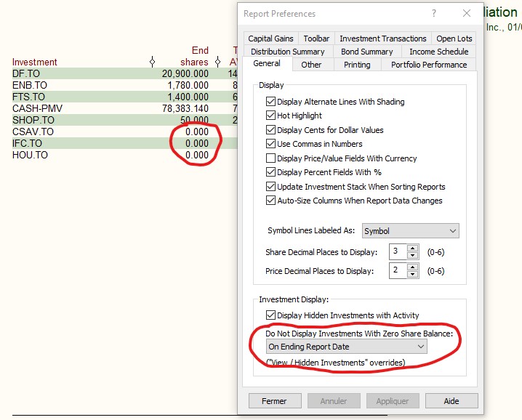Click the Appliquer button
The width and height of the screenshot is (522, 420).
coord(393,401)
